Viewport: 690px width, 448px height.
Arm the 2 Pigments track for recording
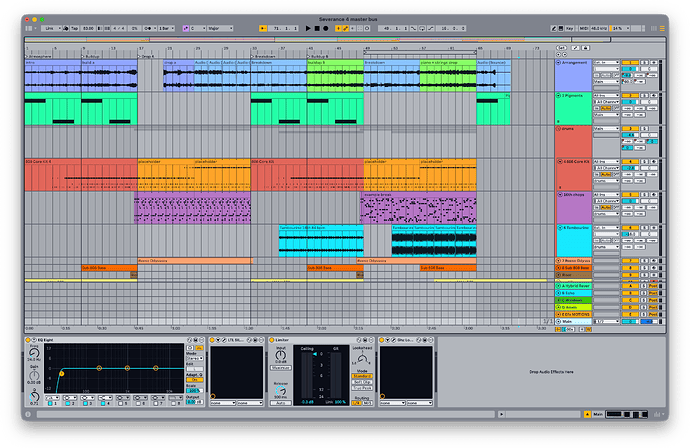click(654, 95)
